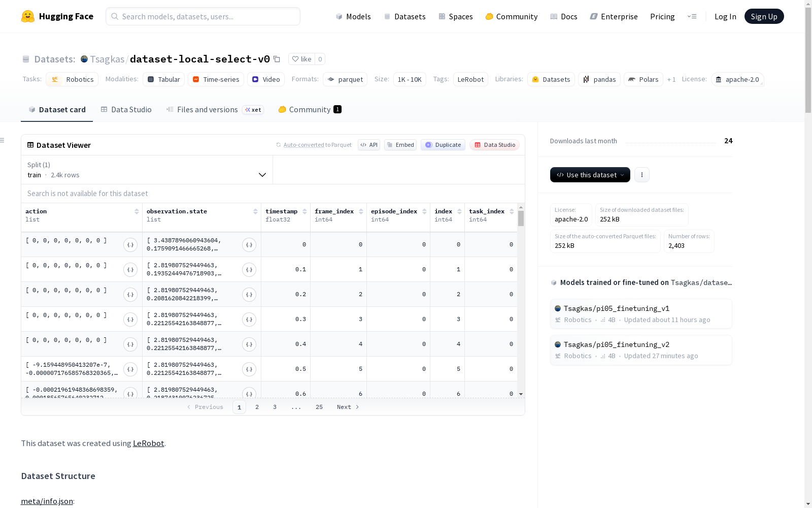
Task: Sort by the task_index column
Action: [512, 211]
